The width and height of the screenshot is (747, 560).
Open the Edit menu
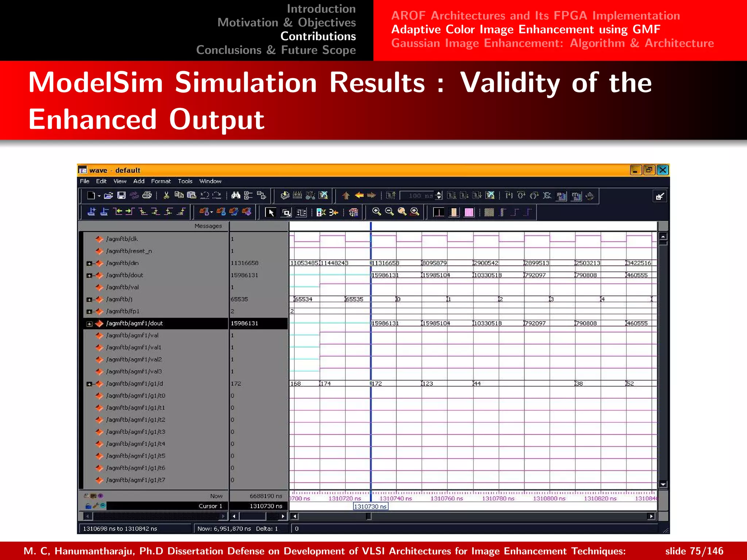[101, 181]
